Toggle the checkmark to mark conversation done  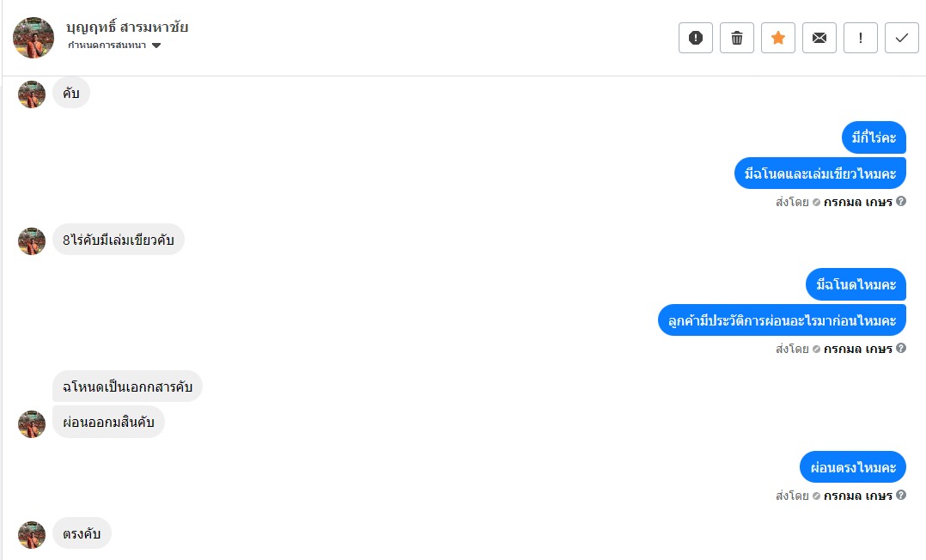click(x=902, y=38)
